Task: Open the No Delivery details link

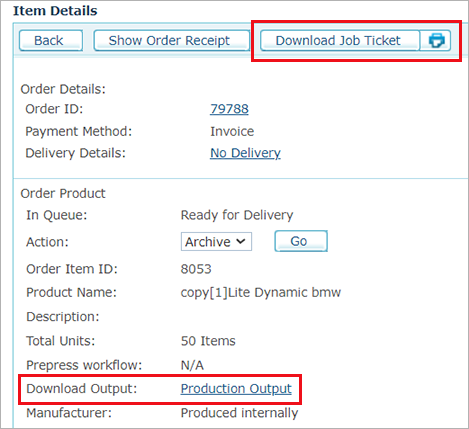Action: pos(245,153)
